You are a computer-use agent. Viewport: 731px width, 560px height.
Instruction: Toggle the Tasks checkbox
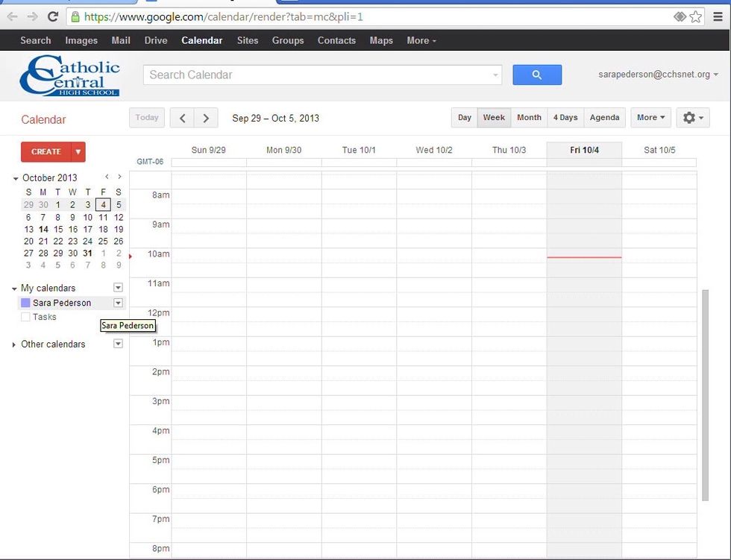pos(26,317)
